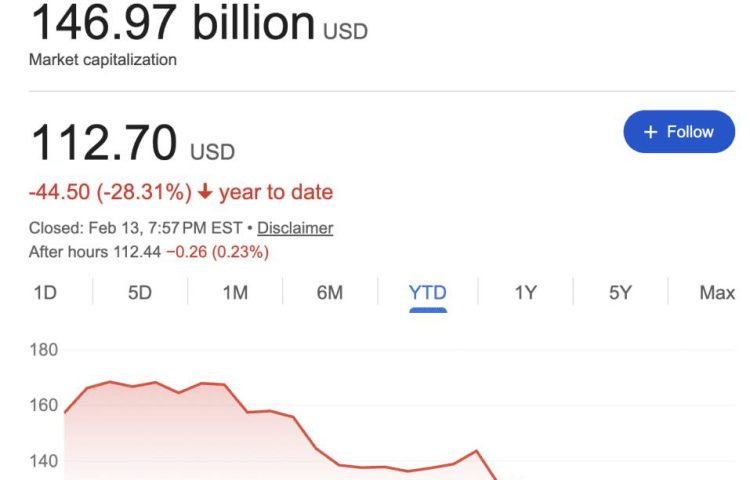The height and width of the screenshot is (480, 750).
Task: Click the 112.70 stock price
Action: coord(105,143)
